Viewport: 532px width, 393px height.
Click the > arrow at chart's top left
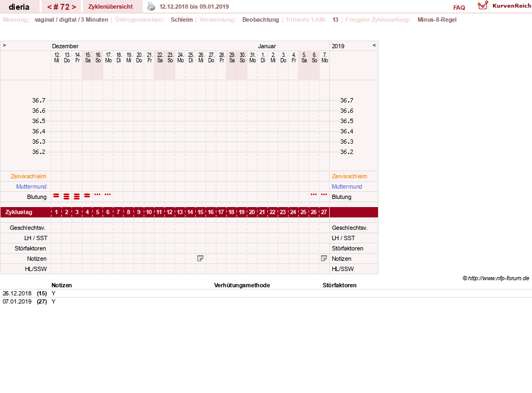(x=4, y=45)
